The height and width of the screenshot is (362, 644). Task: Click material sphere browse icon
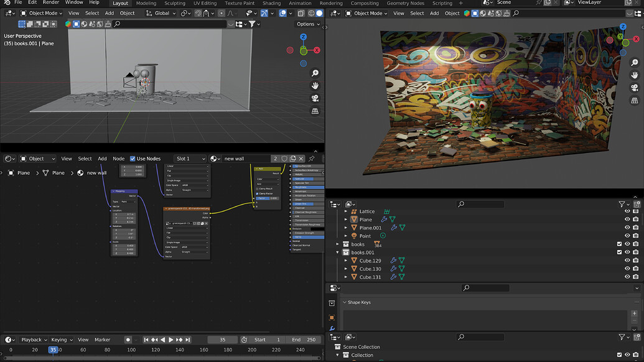click(x=215, y=159)
